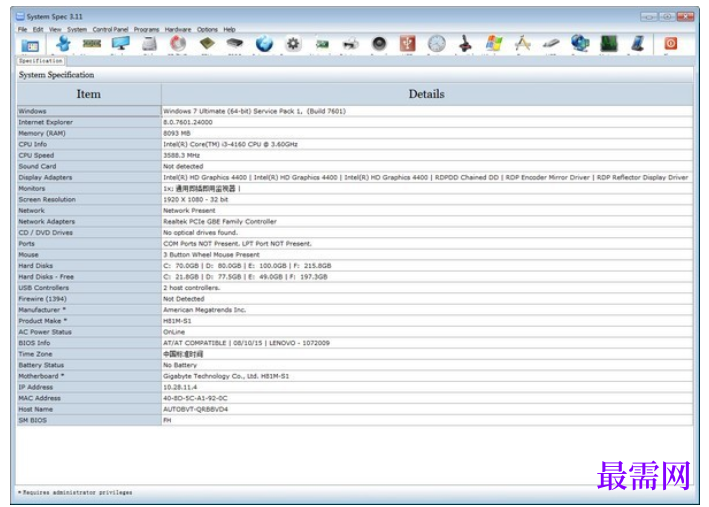This screenshot has height=507, width=709.
Task: Open the handheld device icon
Action: click(638, 44)
